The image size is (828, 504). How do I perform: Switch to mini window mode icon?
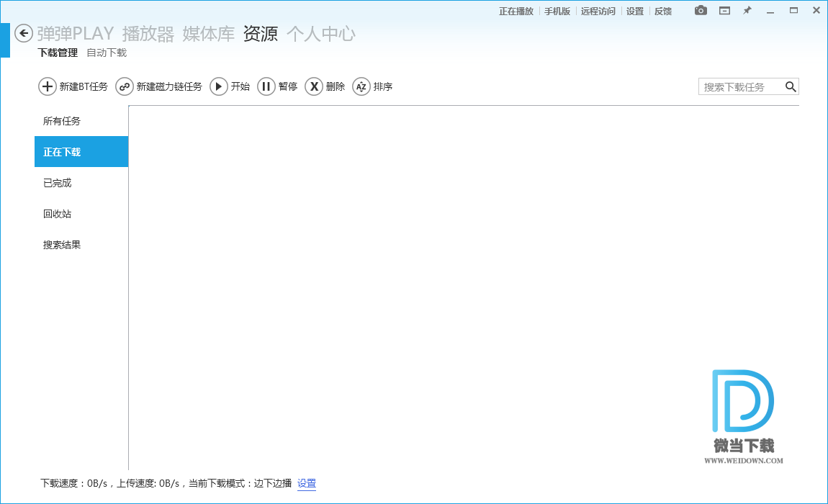tap(724, 11)
